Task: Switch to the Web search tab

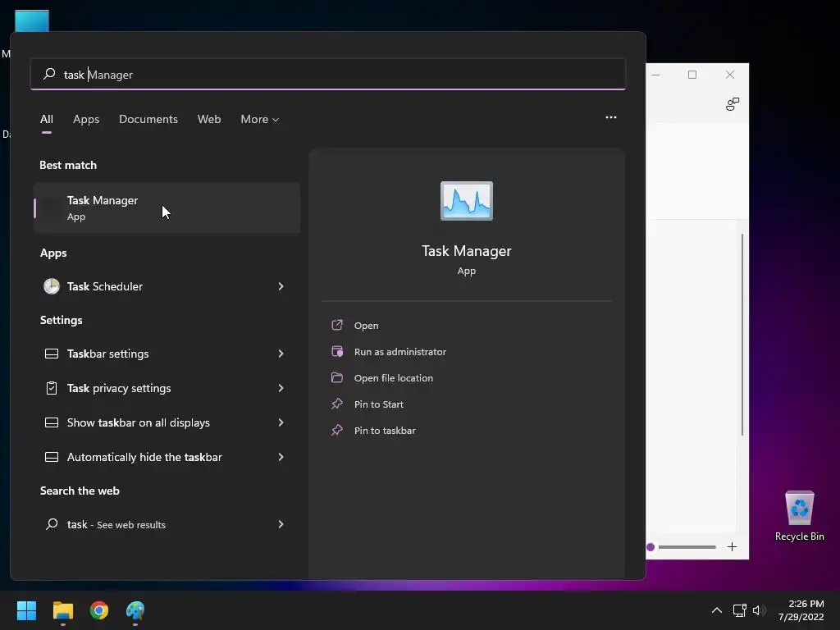Action: tap(209, 119)
